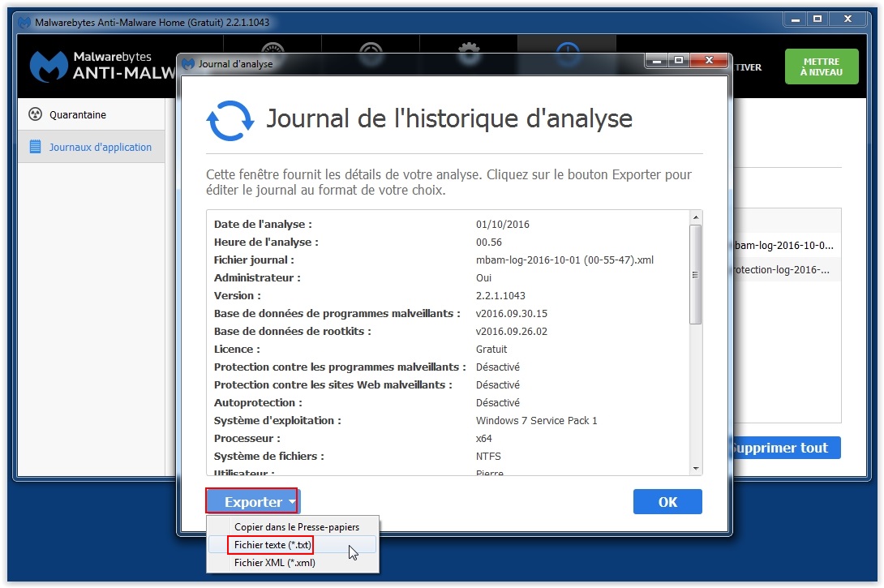Click the green METTRE À NIVEAU button

[x=822, y=67]
